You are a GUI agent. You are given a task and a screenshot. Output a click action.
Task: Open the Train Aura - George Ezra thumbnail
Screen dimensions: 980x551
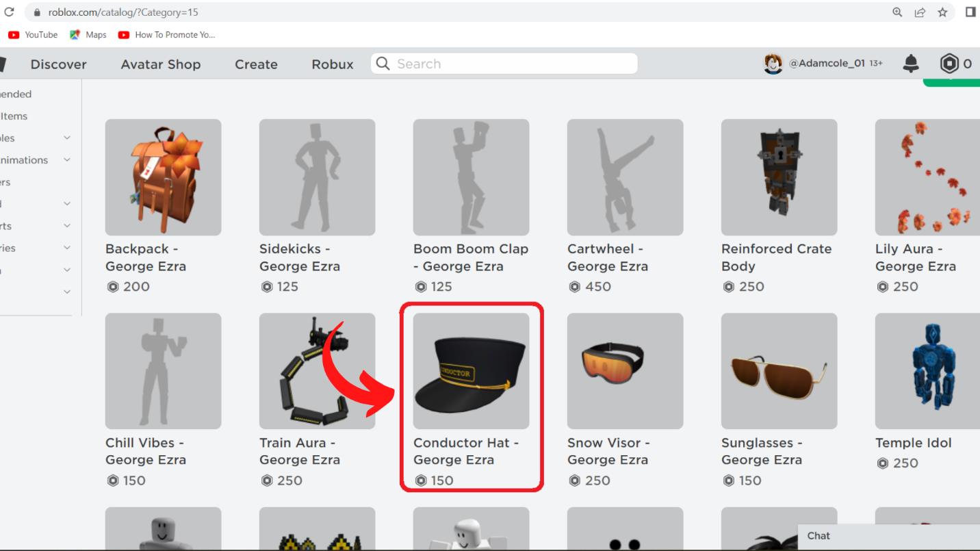[x=317, y=371]
